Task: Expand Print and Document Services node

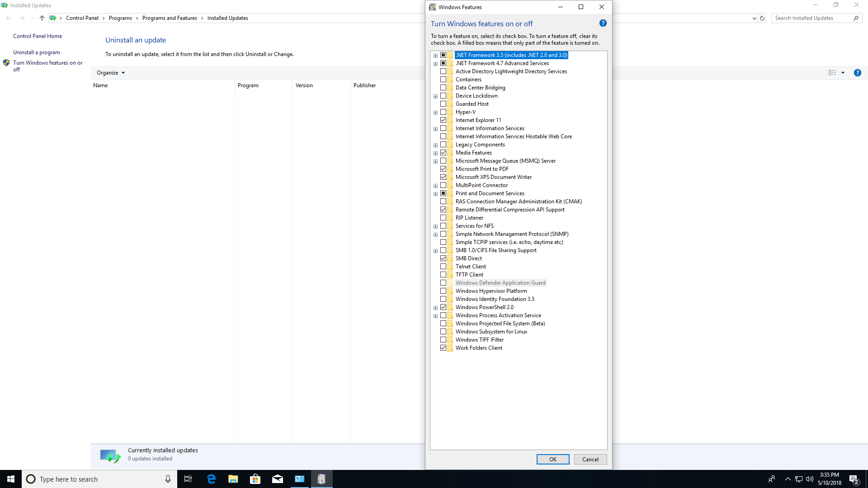Action: pos(435,194)
